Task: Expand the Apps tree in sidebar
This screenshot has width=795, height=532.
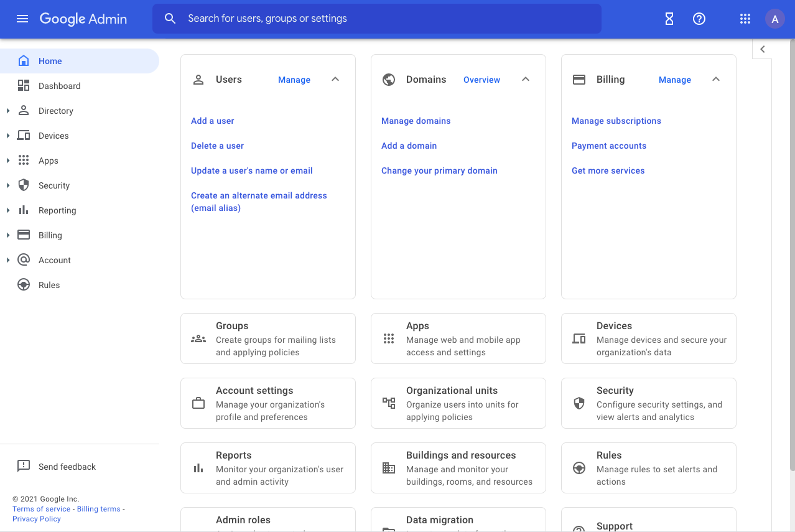Action: pyautogui.click(x=8, y=161)
